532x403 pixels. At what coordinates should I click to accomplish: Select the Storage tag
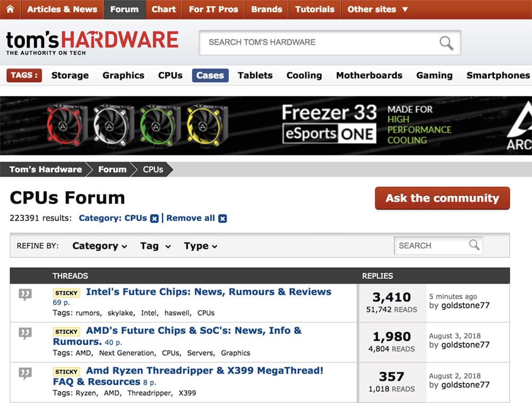70,76
